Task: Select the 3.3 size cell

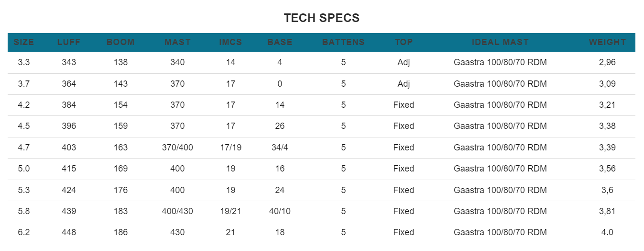Action: [x=24, y=62]
